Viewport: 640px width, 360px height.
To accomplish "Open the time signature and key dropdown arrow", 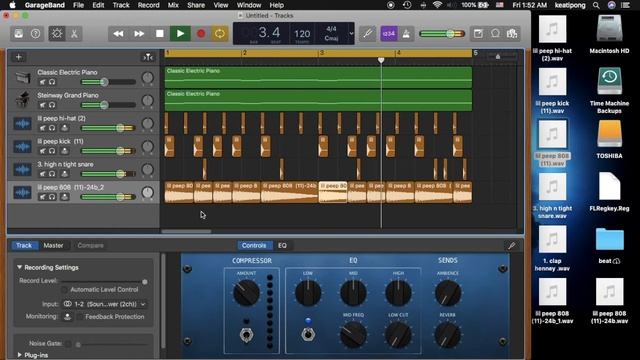I will click(351, 33).
